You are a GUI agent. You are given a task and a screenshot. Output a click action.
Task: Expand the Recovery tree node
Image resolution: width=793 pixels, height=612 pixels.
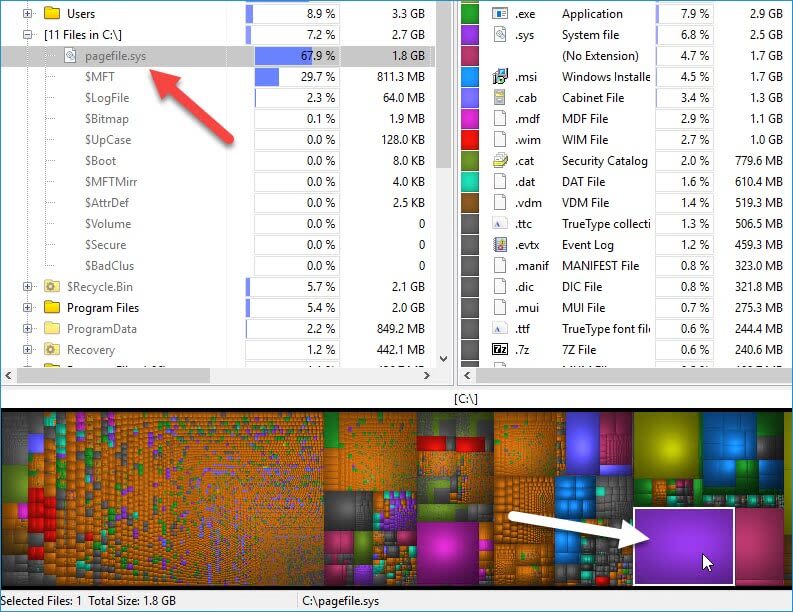point(27,349)
